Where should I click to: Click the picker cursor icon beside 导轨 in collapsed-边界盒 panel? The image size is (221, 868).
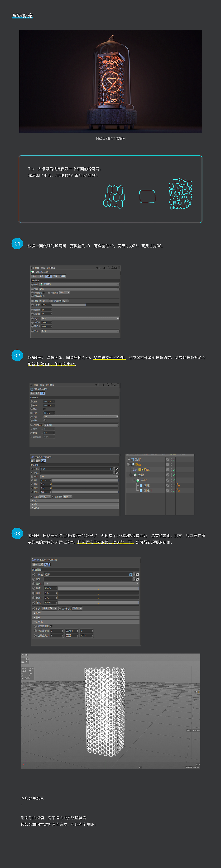[117, 473]
